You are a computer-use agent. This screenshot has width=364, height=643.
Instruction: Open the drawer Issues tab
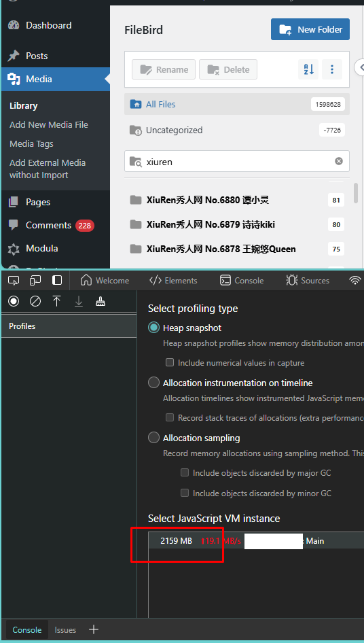65,630
